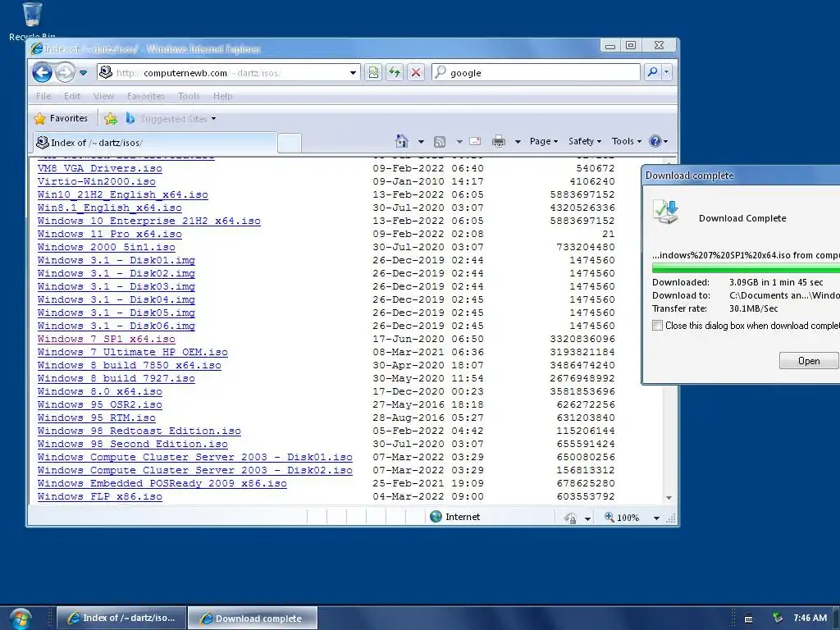Open the Tools command bar menu
Image resolution: width=840 pixels, height=630 pixels.
pos(626,141)
